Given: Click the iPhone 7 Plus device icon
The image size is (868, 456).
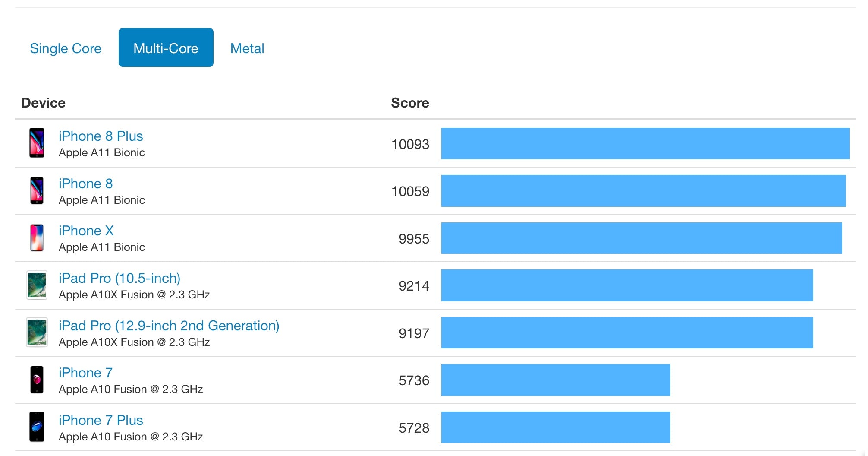Looking at the screenshot, I should 37,427.
